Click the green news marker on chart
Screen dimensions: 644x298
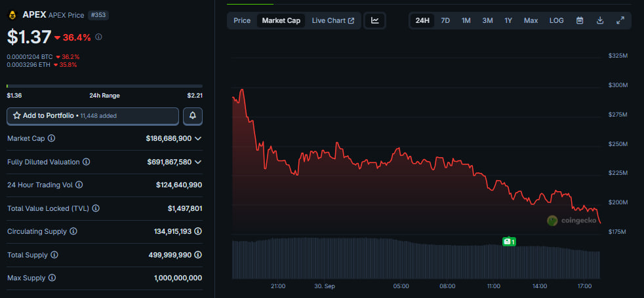(509, 242)
